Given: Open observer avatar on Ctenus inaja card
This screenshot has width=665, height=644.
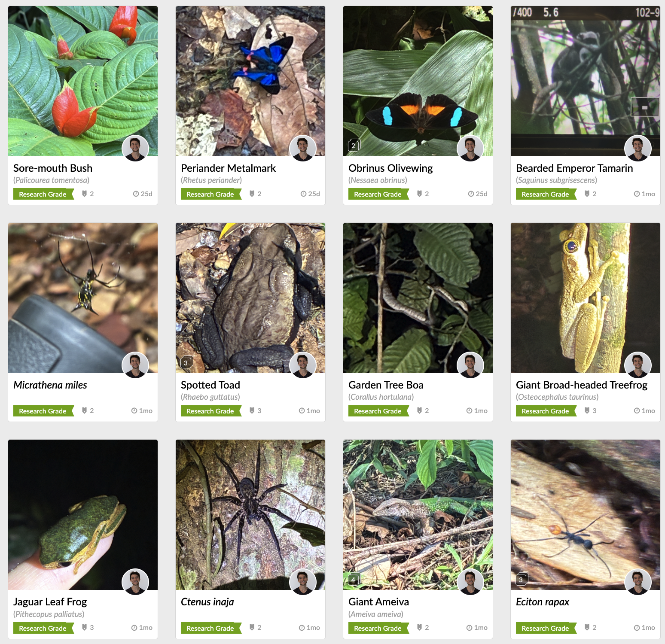Looking at the screenshot, I should tap(303, 582).
